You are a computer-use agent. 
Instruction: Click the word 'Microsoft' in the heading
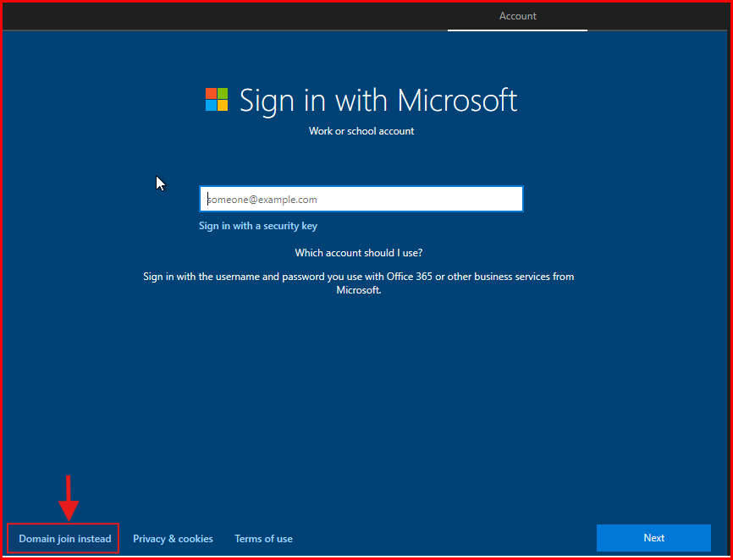[457, 100]
